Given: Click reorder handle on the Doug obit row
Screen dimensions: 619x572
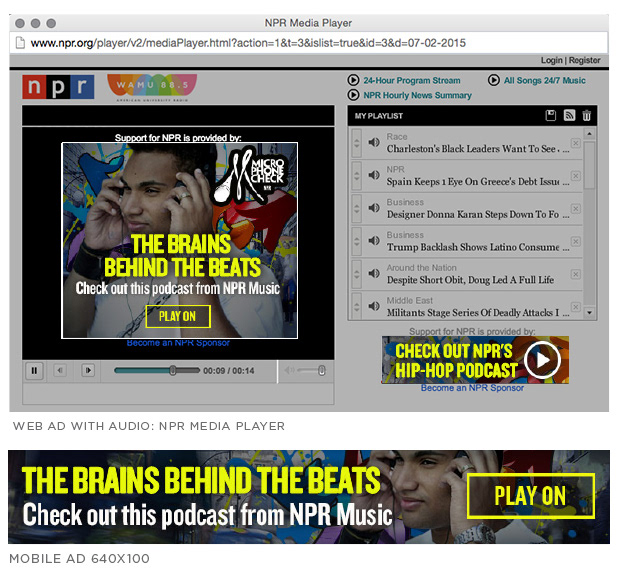Looking at the screenshot, I should [x=356, y=274].
